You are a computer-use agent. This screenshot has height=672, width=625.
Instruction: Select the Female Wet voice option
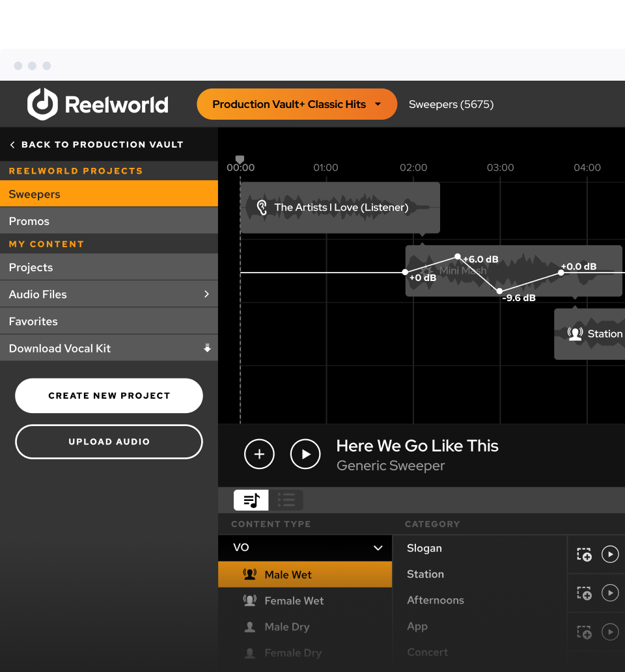pos(294,601)
